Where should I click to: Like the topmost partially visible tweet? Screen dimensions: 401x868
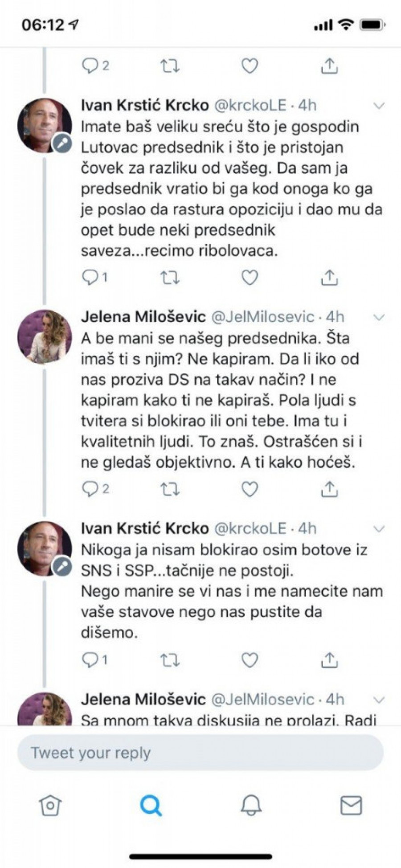click(x=250, y=66)
